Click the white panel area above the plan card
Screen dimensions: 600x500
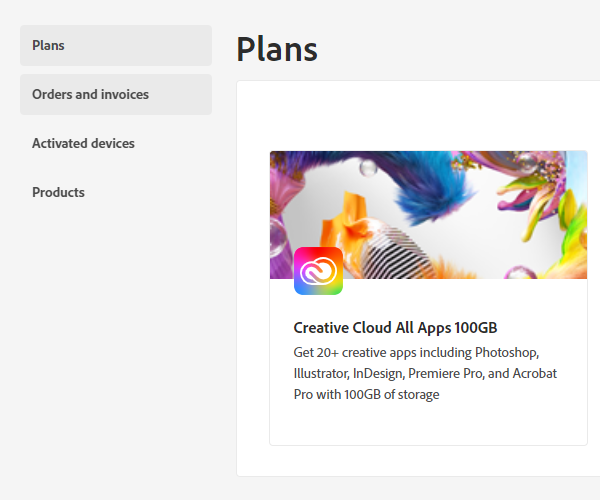coord(418,115)
